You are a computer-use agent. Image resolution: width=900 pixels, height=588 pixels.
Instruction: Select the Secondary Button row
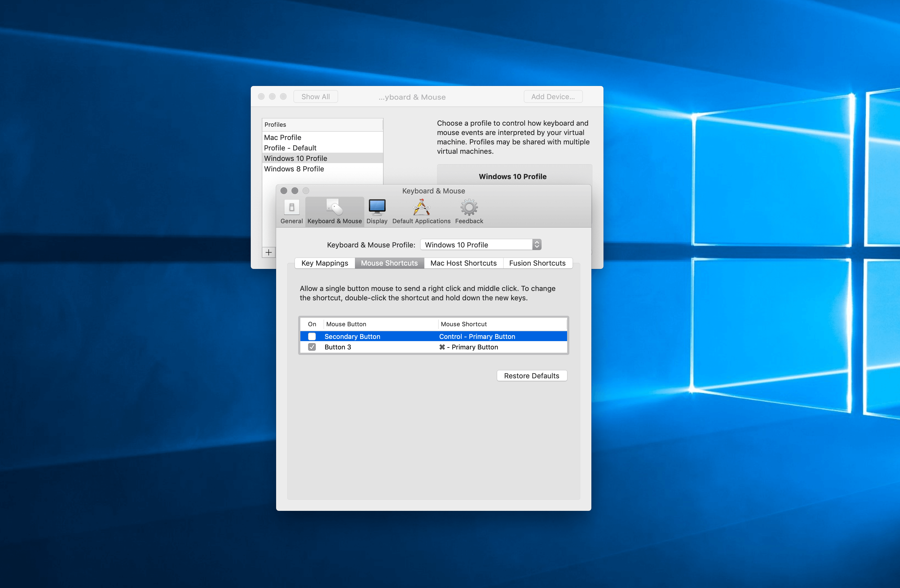point(433,336)
